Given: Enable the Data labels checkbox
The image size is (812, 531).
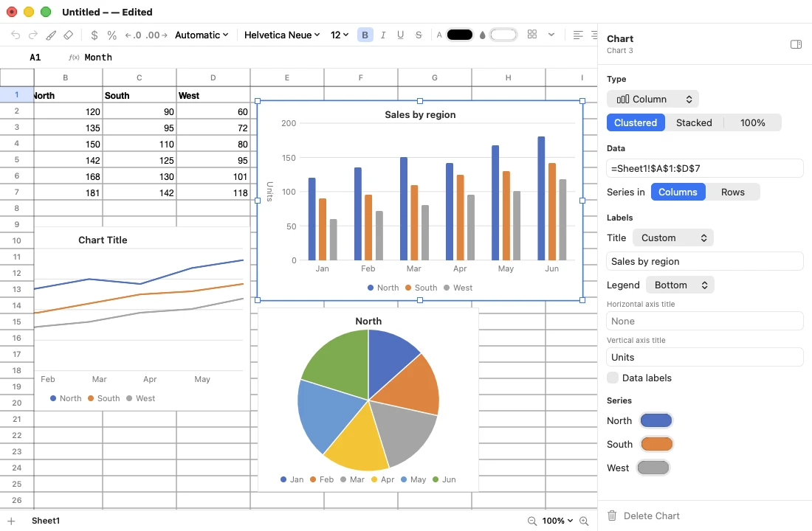Looking at the screenshot, I should click(613, 378).
